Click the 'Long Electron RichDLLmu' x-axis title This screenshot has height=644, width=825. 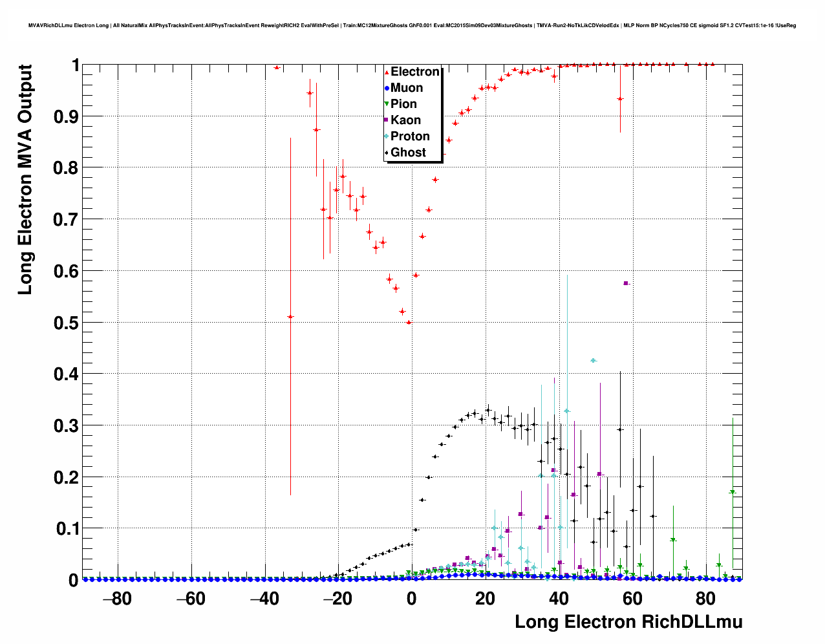628,622
